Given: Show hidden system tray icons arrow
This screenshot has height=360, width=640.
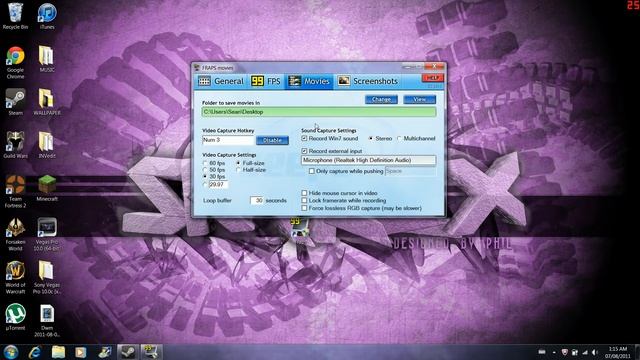Looking at the screenshot, I should point(554,352).
